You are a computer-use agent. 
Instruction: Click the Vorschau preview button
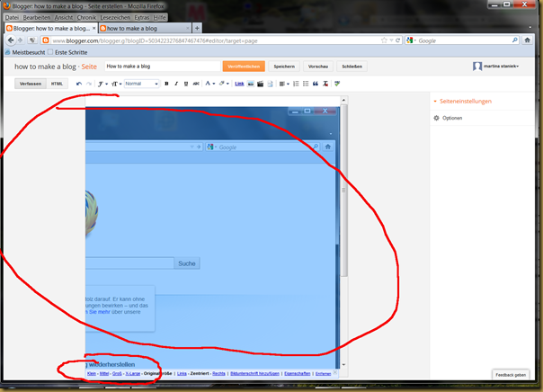318,67
